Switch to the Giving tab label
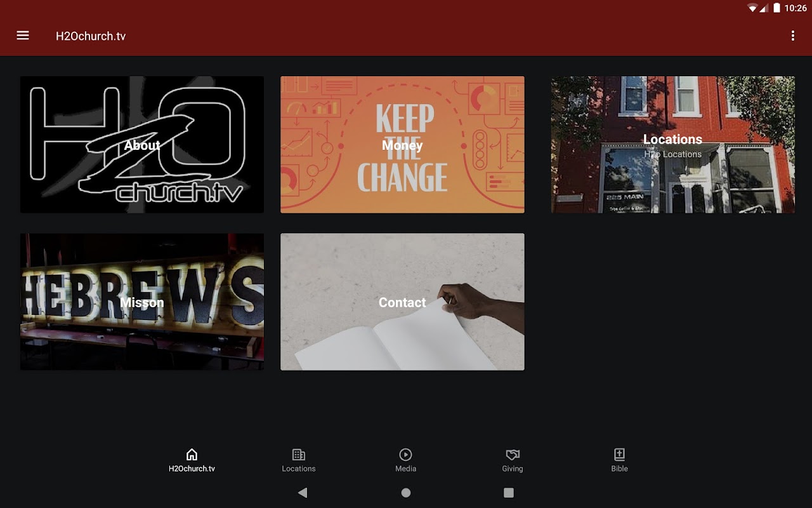The image size is (812, 508). coord(513,469)
